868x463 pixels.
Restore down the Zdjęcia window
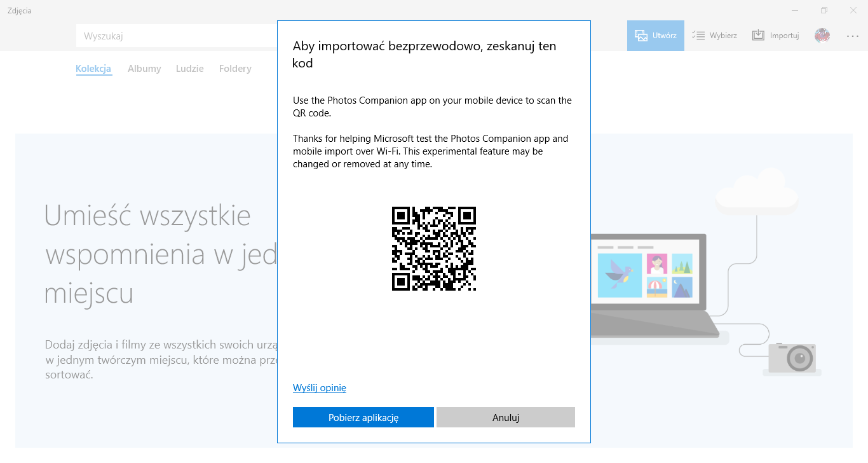[x=824, y=10]
